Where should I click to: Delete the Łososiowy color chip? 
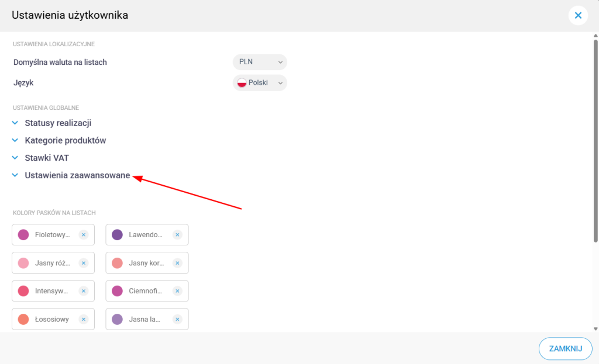[83, 319]
